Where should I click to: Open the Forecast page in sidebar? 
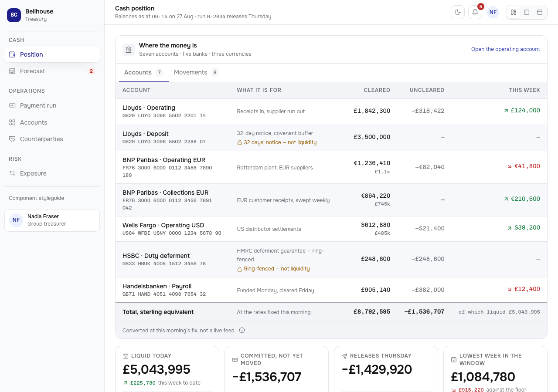(x=52, y=71)
